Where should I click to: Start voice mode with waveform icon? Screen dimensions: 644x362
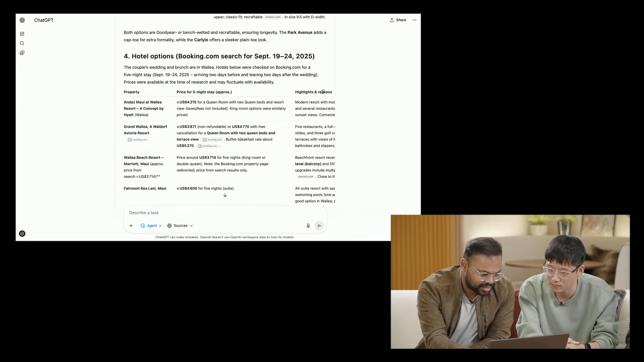[x=319, y=226]
